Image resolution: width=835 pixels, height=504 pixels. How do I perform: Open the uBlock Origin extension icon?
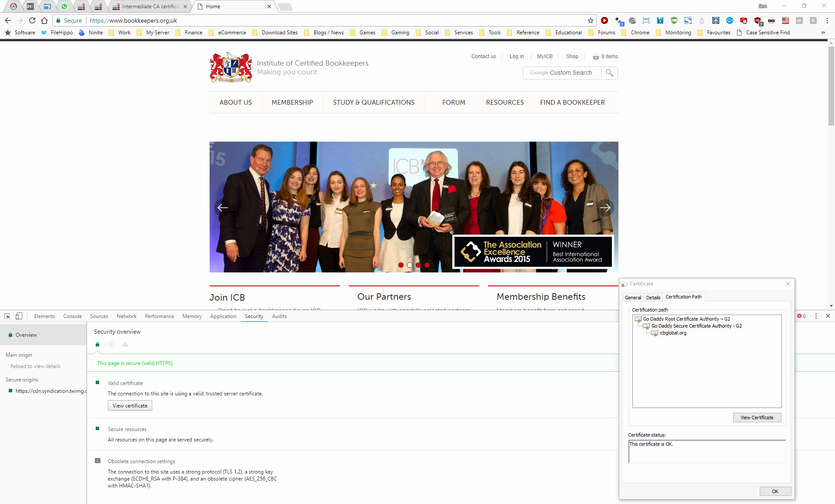click(x=758, y=20)
